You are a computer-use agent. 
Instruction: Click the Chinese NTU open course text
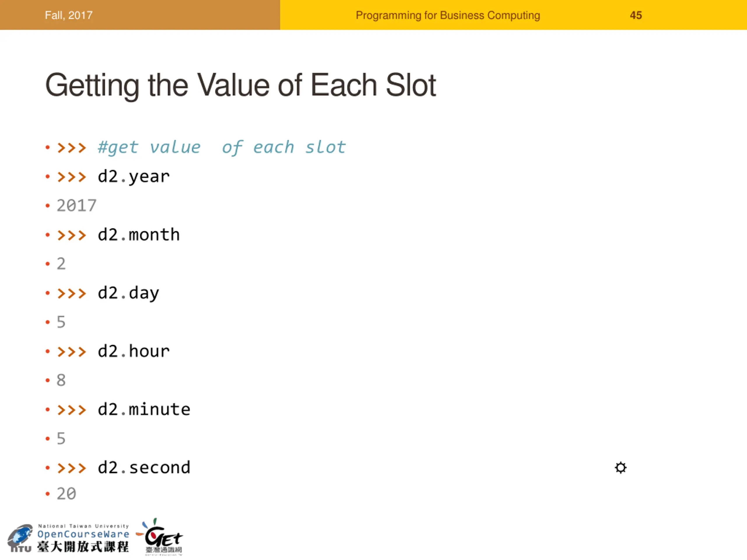point(83,547)
